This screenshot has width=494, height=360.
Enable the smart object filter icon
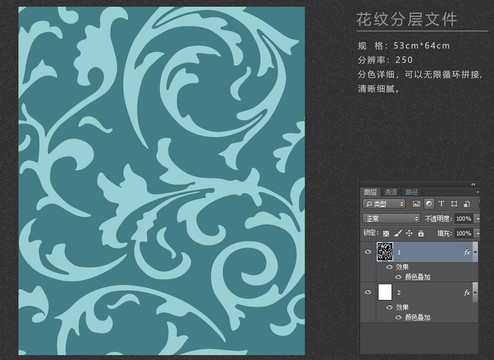(x=467, y=204)
